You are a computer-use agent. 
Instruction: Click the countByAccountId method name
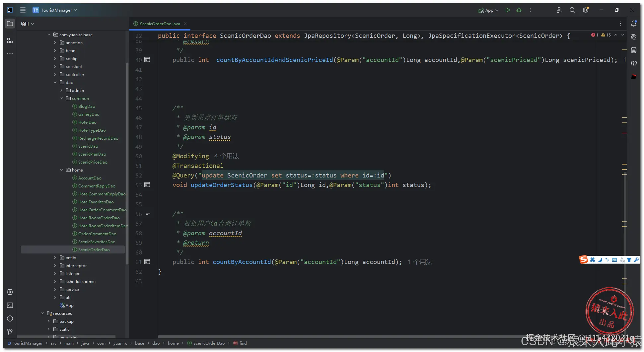pyautogui.click(x=242, y=262)
